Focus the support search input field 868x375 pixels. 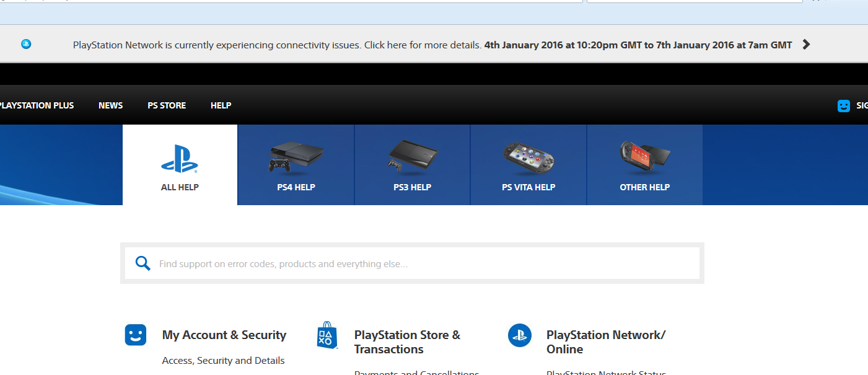coord(412,263)
